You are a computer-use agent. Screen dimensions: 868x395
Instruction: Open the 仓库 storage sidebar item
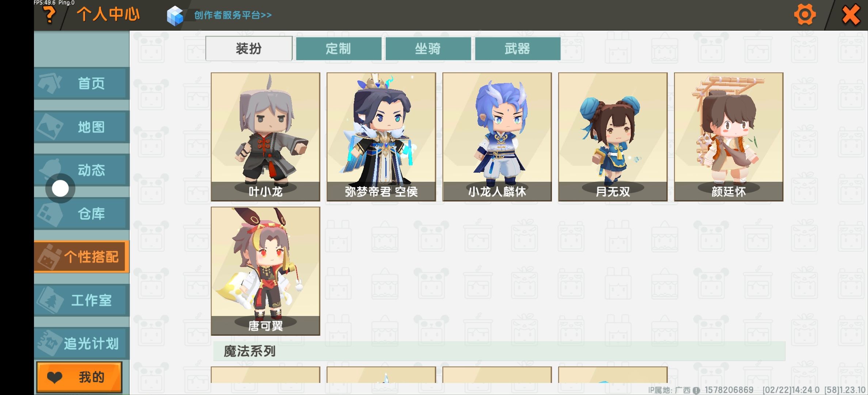[82, 214]
